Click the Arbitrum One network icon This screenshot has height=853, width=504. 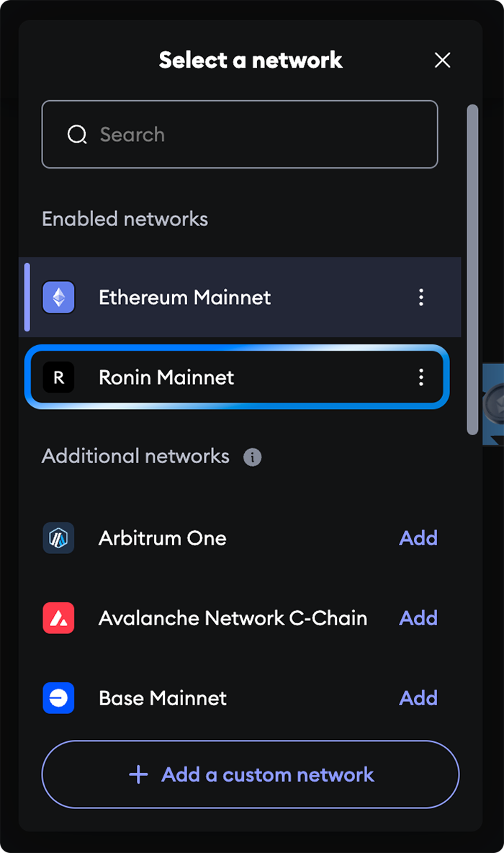59,538
